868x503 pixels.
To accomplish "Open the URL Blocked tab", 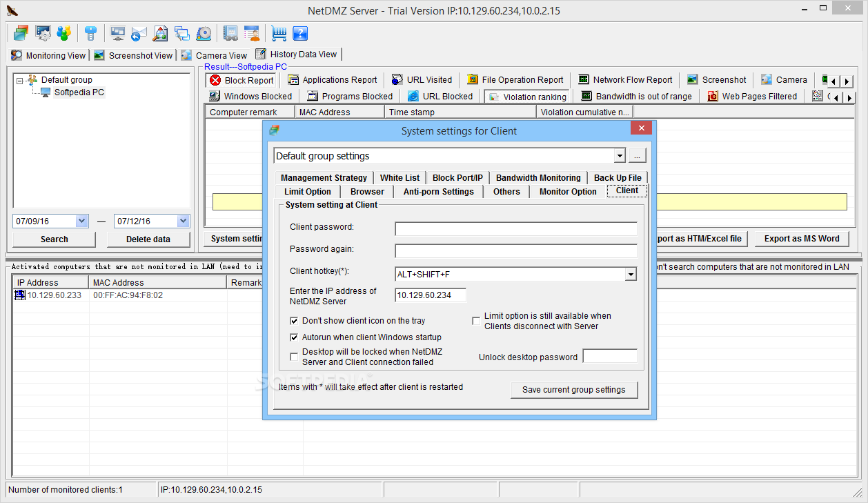I will point(440,97).
